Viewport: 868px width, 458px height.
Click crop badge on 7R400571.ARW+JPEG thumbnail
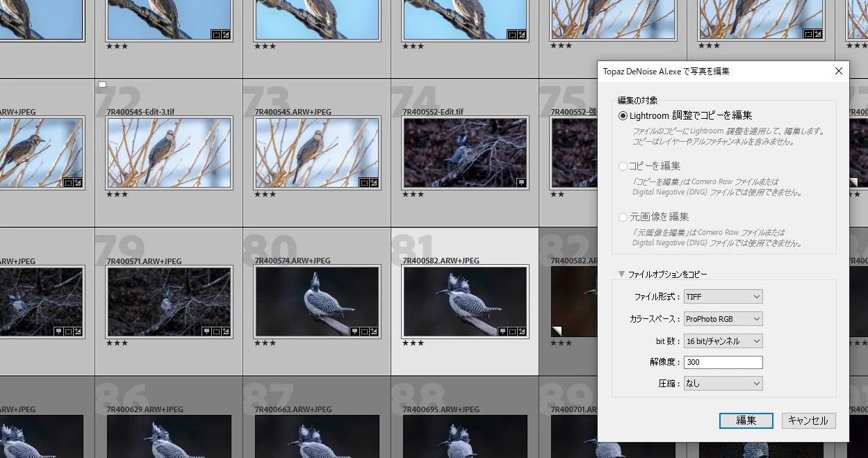tap(216, 332)
